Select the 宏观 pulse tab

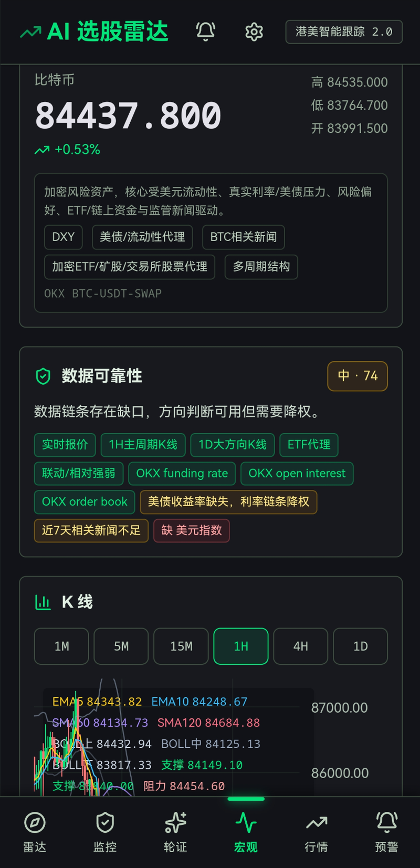(x=246, y=823)
